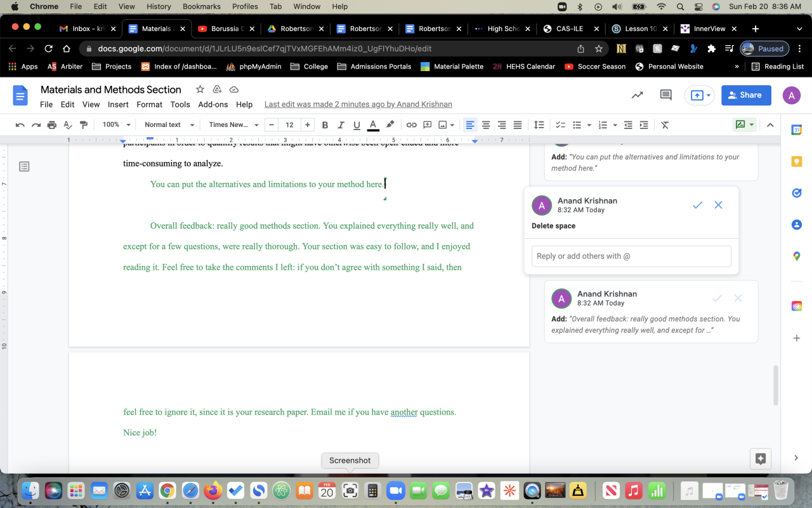Select the Paint format tool

(x=84, y=125)
